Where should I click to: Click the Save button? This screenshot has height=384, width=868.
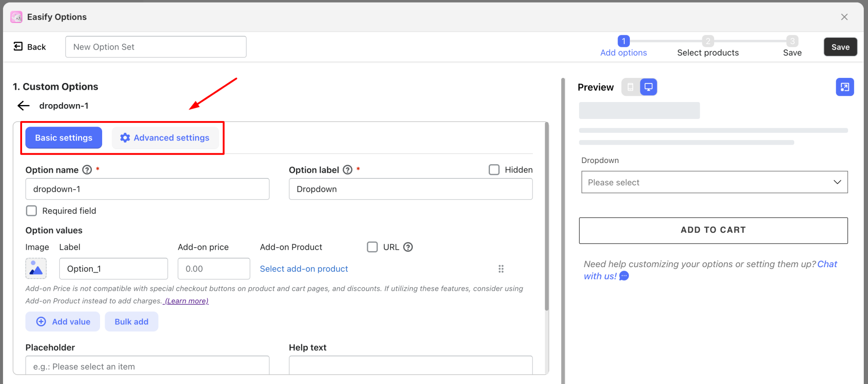pos(840,47)
